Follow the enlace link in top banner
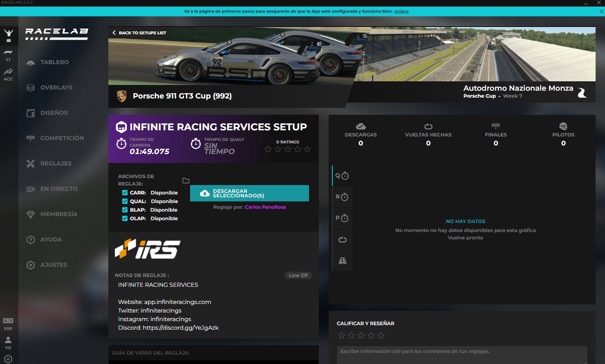This screenshot has height=364, width=605. tap(401, 11)
